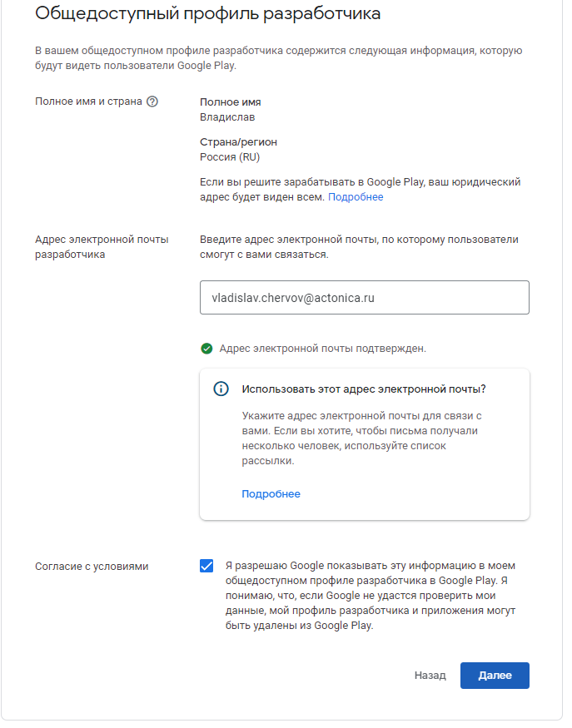Focus the developer email address field

365,297
